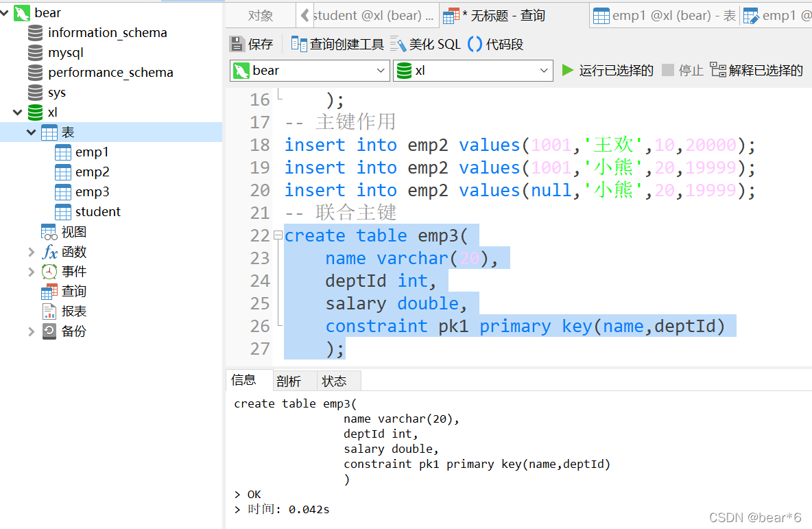This screenshot has height=529, width=812.
Task: Collapse code fold at line 22
Action: [278, 235]
